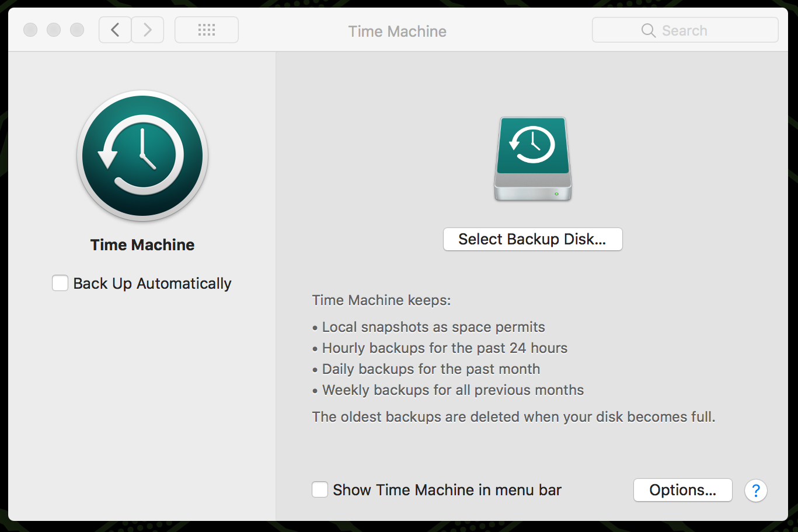Click 'Weekly backups for all previous months'
The width and height of the screenshot is (798, 532).
(453, 390)
